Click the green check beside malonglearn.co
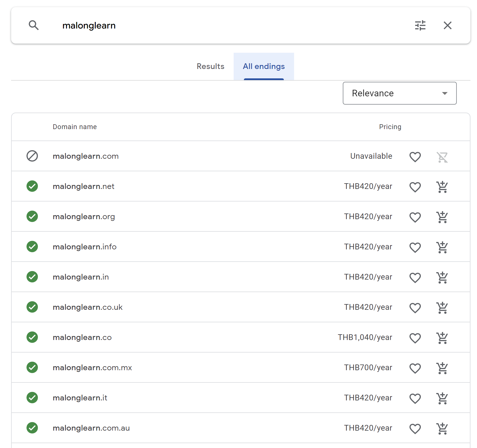477x448 pixels. tap(32, 337)
